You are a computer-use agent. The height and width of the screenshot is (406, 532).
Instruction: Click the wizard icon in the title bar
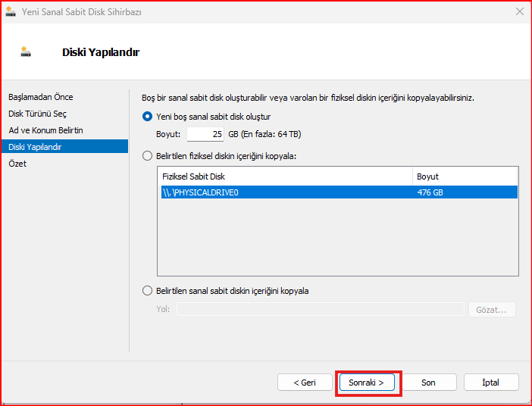click(x=11, y=12)
